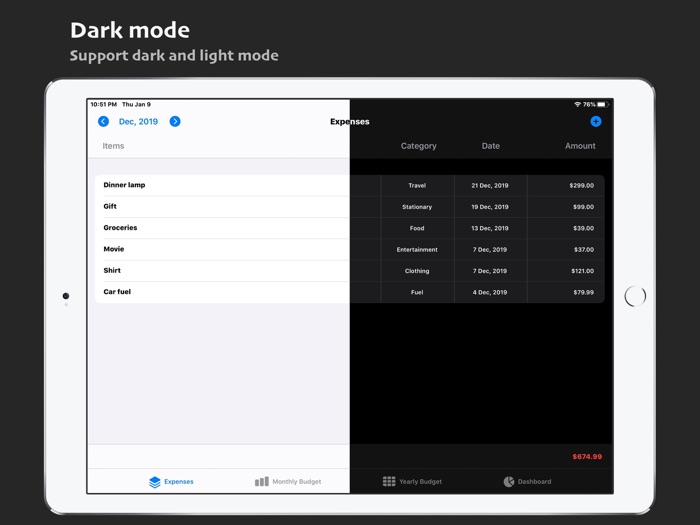Select the Fuel category cell
The width and height of the screenshot is (700, 525).
417,292
